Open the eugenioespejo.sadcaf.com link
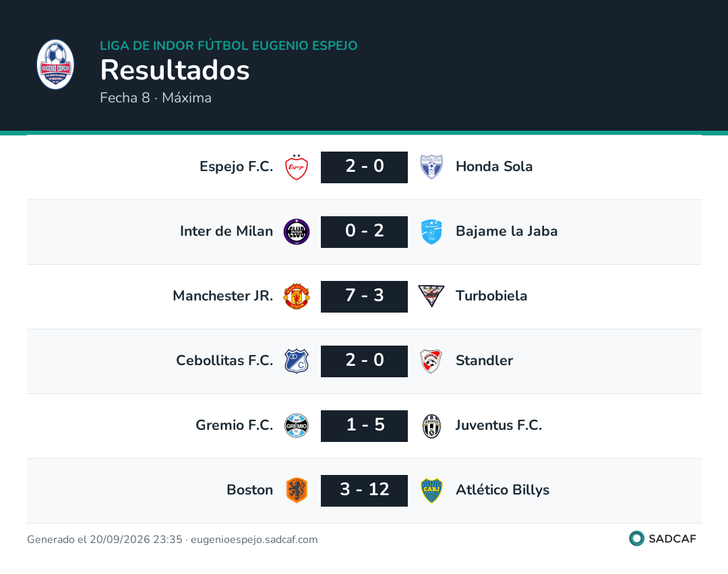The height and width of the screenshot is (574, 728). coord(254,539)
